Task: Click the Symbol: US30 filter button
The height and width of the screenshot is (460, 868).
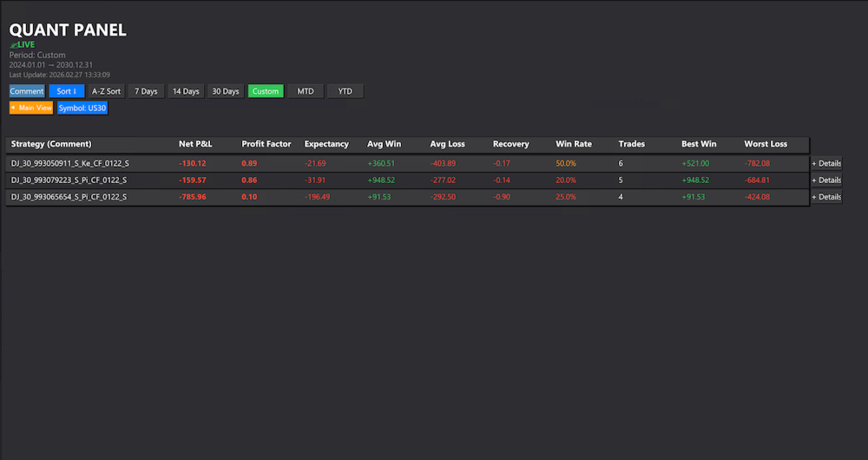Action: [82, 108]
